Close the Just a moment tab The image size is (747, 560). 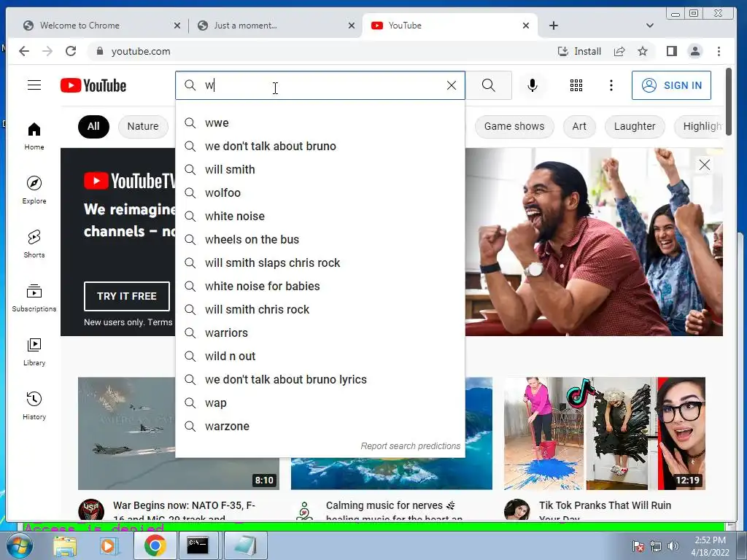[x=351, y=26]
